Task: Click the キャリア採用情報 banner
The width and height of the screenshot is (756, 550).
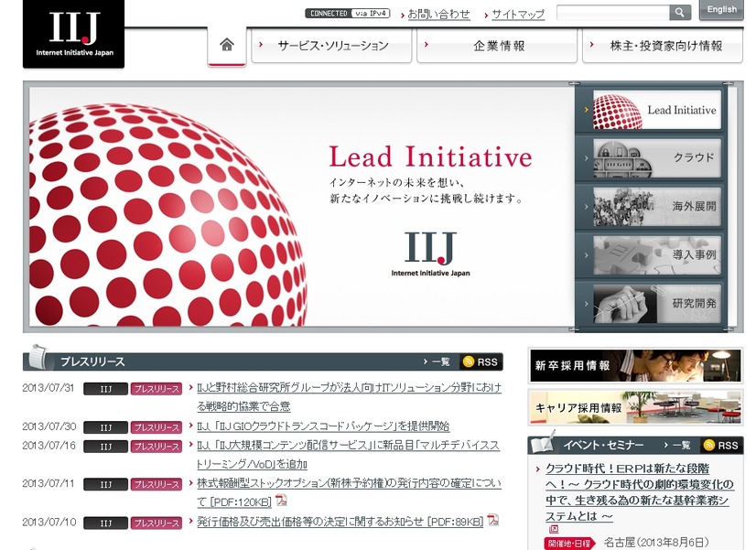Action: pos(635,408)
